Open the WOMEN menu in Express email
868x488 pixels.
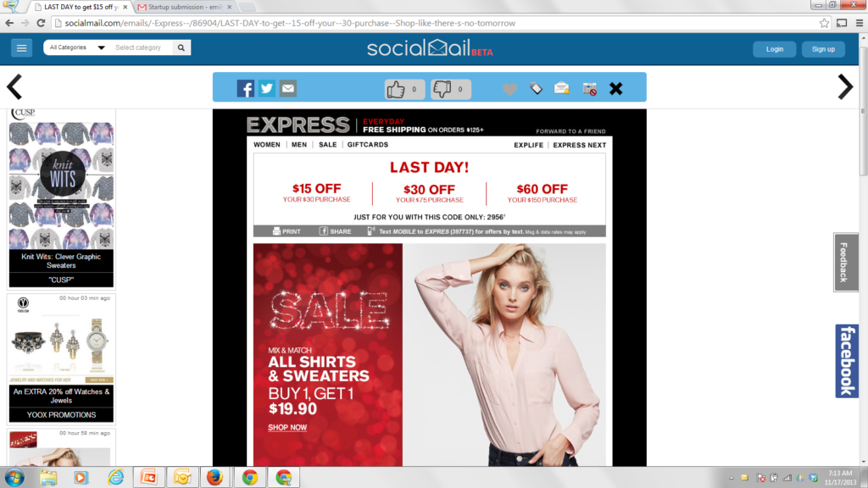(267, 144)
